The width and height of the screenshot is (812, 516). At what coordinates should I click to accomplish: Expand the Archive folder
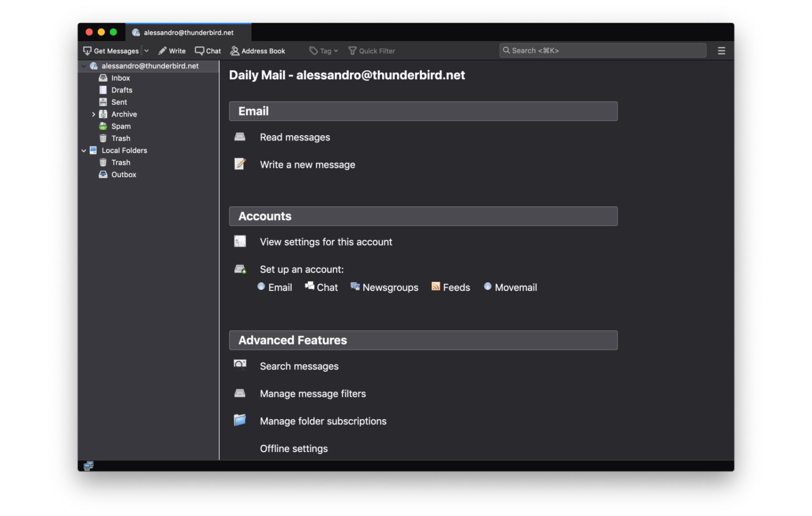93,114
